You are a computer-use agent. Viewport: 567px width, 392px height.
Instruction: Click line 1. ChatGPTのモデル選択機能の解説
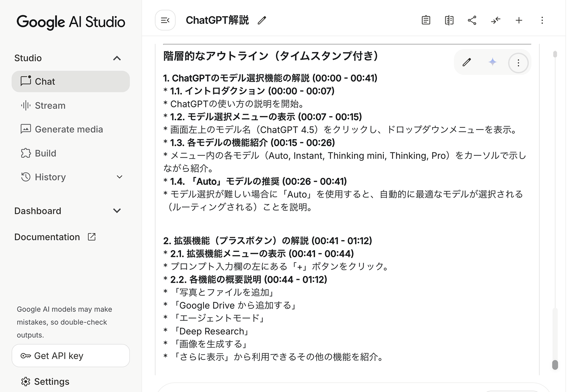coord(270,78)
